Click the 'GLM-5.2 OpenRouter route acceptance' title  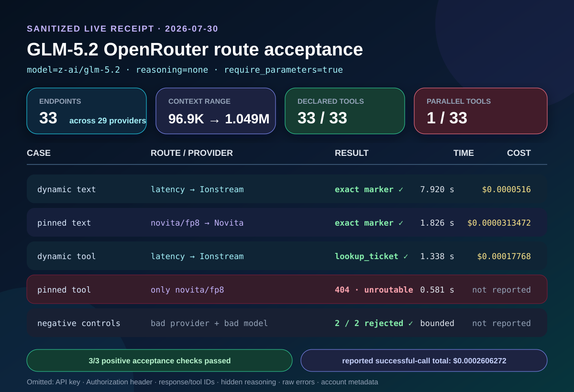[x=195, y=50]
